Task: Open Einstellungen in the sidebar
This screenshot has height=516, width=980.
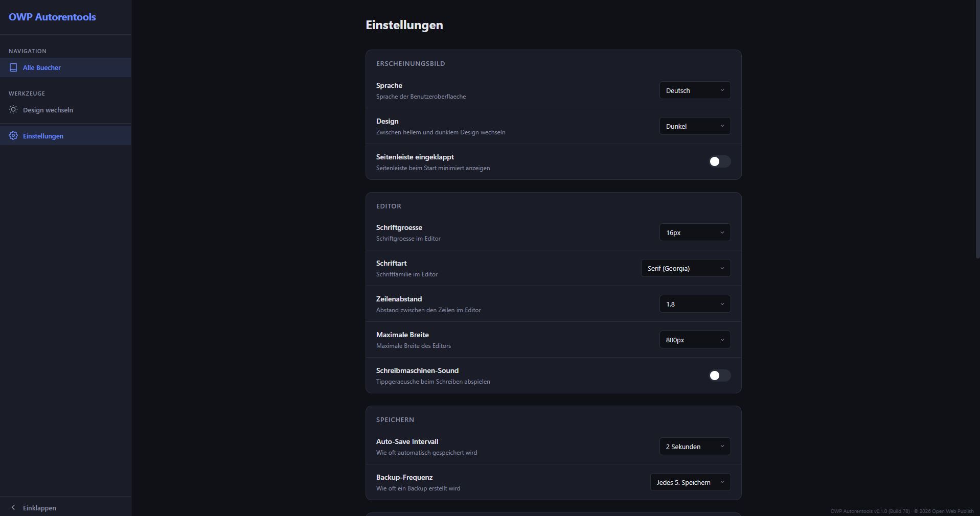Action: pyautogui.click(x=43, y=136)
